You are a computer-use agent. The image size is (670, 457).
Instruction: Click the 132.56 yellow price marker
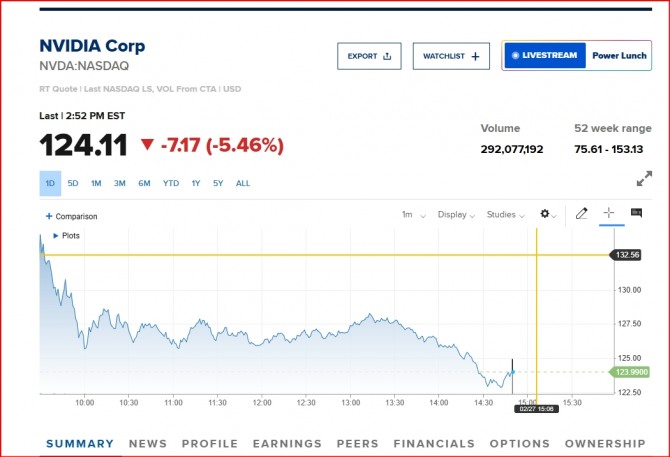(x=627, y=255)
